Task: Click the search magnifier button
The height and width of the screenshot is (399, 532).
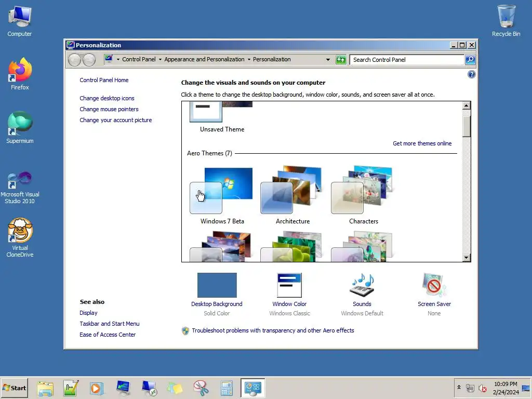Action: point(470,60)
